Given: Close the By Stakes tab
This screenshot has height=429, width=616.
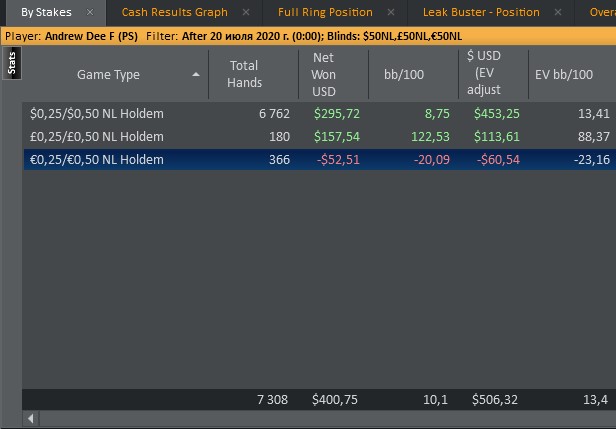Looking at the screenshot, I should point(89,13).
